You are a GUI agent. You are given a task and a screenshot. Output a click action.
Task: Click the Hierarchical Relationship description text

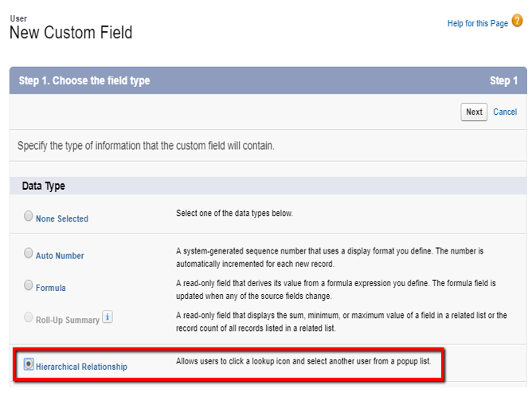tap(303, 361)
